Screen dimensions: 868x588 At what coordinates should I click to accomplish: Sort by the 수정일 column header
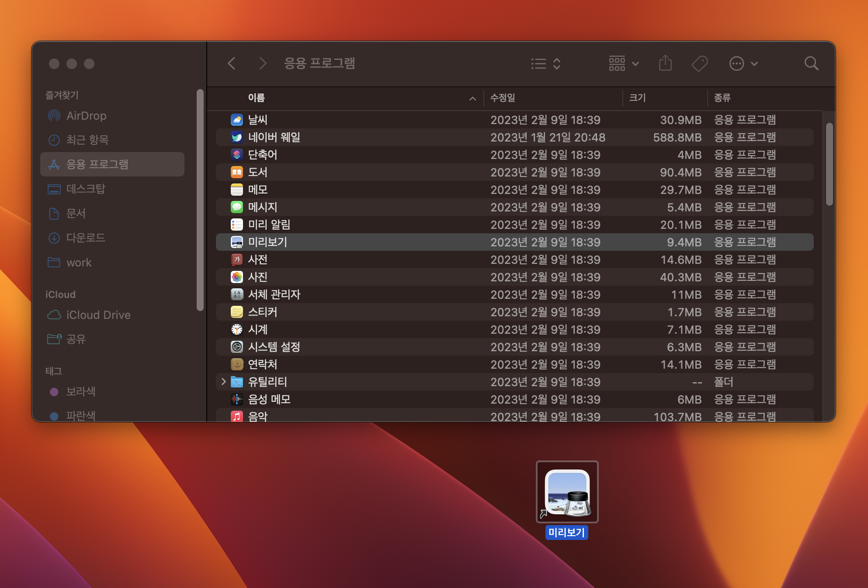[503, 98]
